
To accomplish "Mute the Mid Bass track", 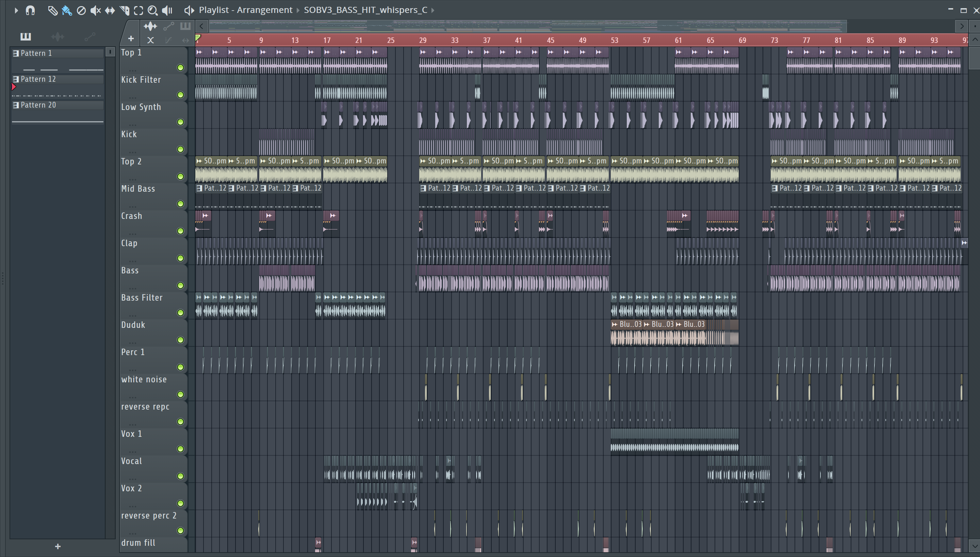I will point(180,204).
